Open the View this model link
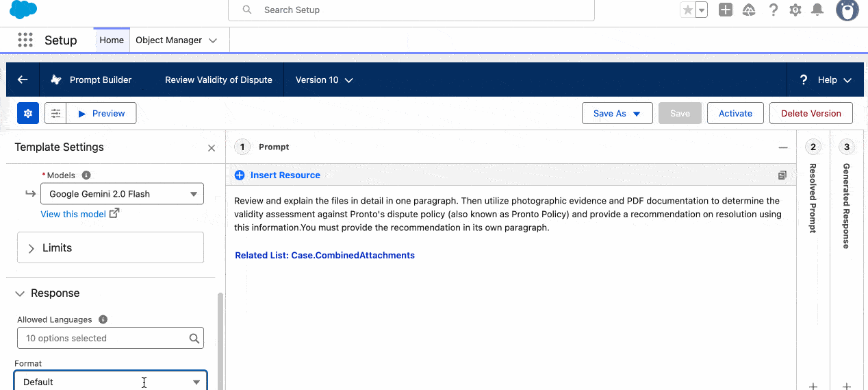 point(73,214)
